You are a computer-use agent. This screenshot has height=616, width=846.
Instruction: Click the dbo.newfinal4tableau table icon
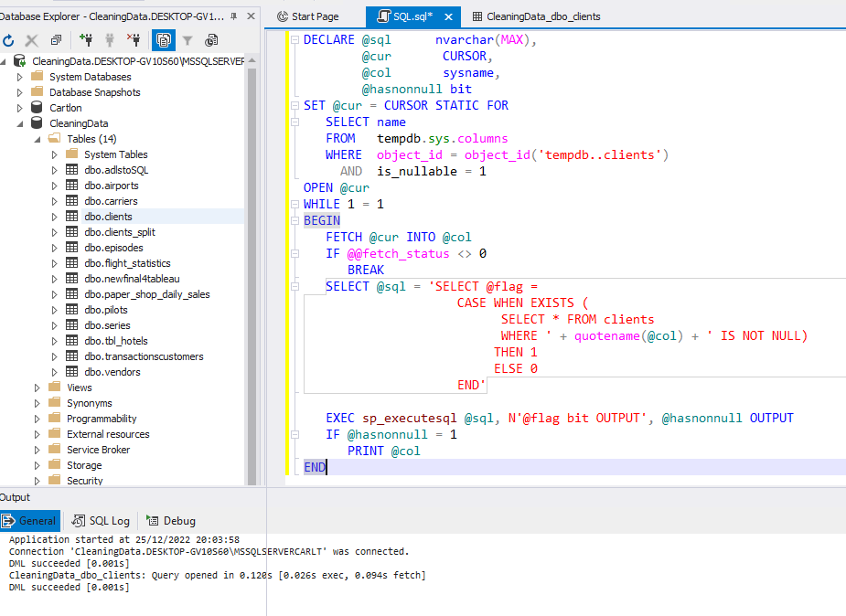(x=71, y=279)
